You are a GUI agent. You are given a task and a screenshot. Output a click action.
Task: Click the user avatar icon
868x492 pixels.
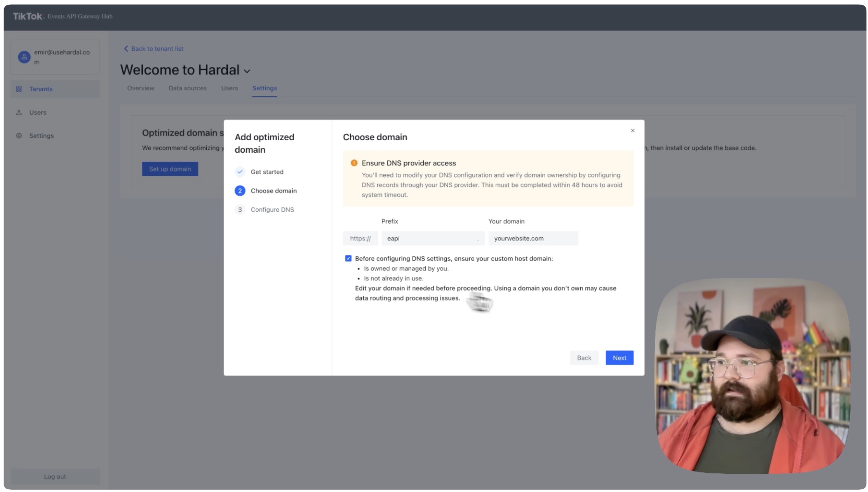(24, 57)
